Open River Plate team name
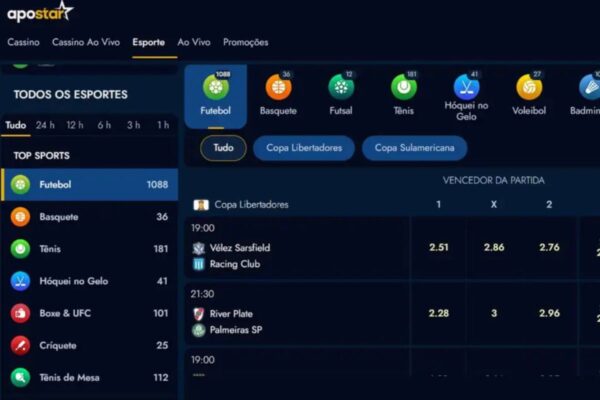Viewport: 600px width, 400px height. click(x=231, y=314)
